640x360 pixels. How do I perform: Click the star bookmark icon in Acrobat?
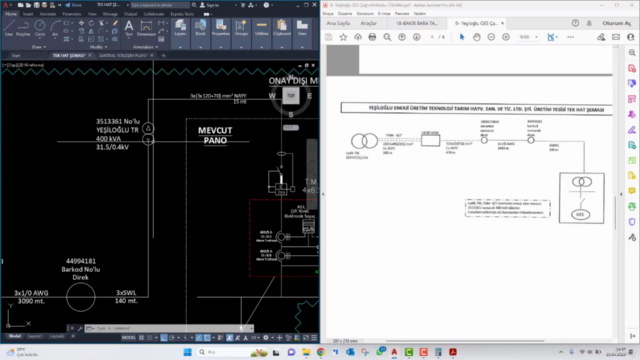coord(343,37)
